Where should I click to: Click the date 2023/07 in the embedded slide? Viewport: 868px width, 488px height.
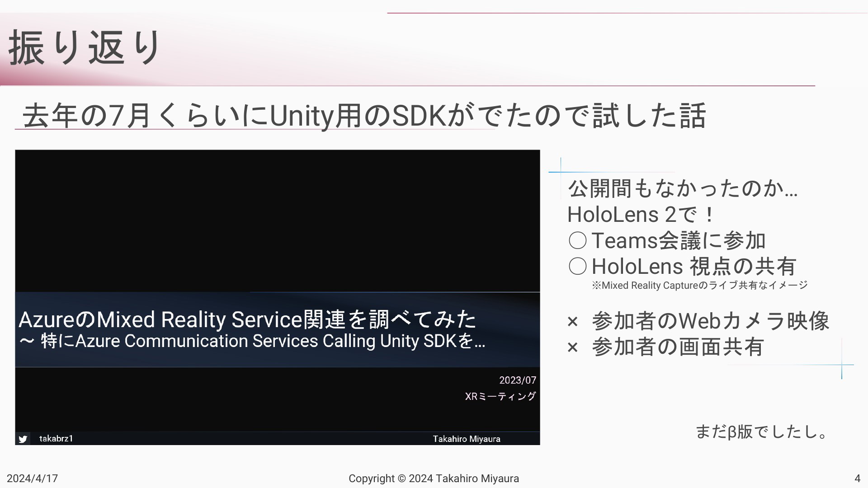(518, 380)
